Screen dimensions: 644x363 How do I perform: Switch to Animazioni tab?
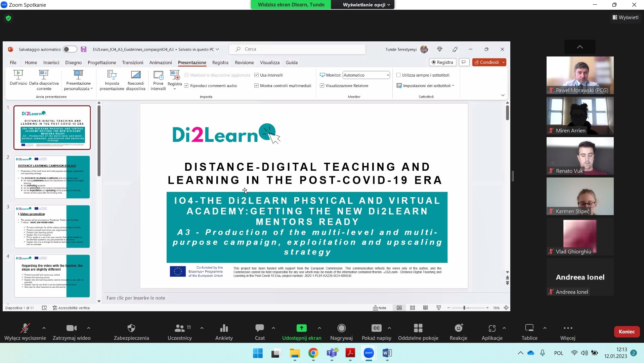coord(161,63)
